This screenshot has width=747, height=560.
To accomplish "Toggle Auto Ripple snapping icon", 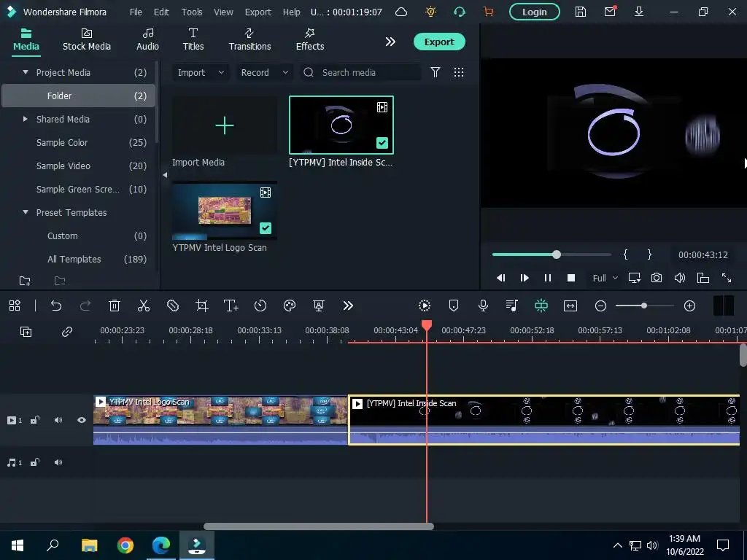I will 541,306.
